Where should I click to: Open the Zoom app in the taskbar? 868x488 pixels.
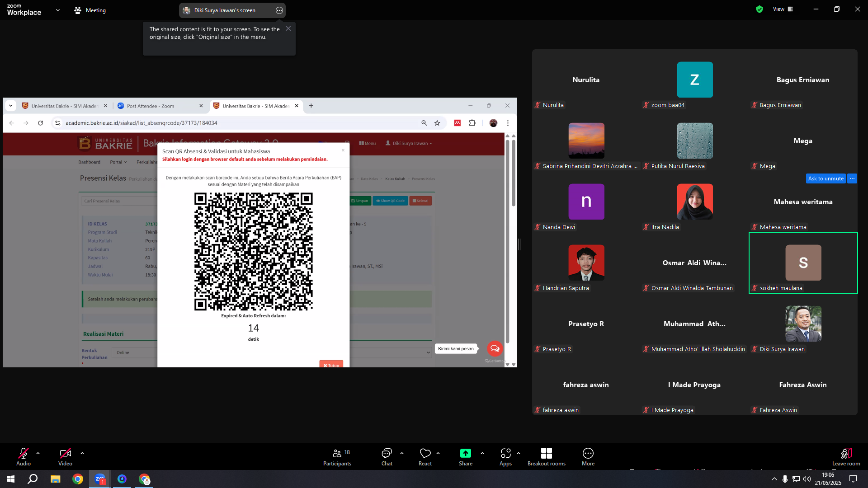pos(100,479)
